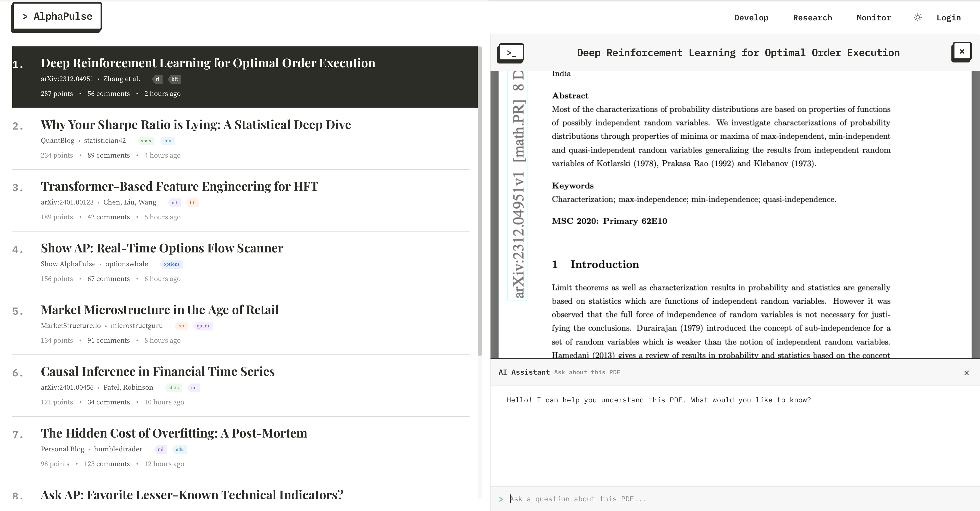The height and width of the screenshot is (511, 980).
Task: Open Market Microstructure in the Age of Retail
Action: (160, 310)
